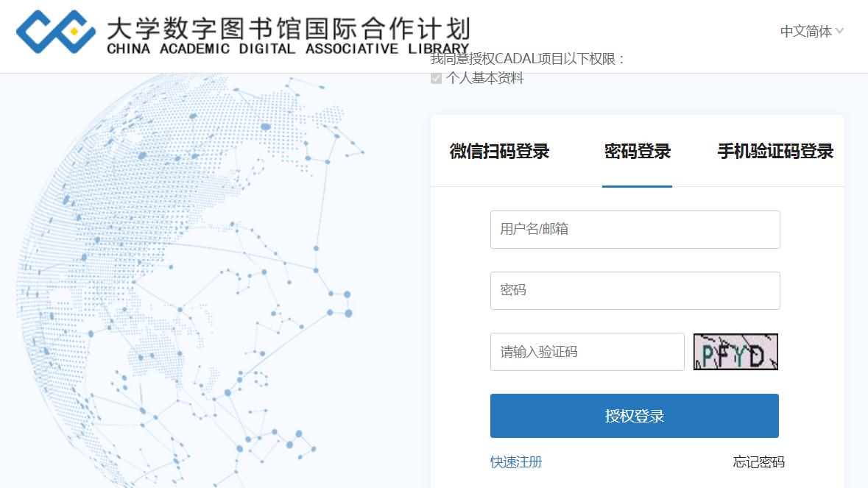Refresh the PFYD captcha image
Screen dimensions: 868x488
point(735,352)
